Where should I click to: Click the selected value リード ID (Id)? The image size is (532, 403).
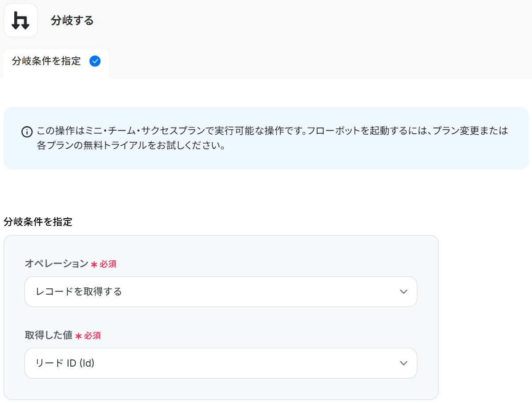pyautogui.click(x=65, y=363)
